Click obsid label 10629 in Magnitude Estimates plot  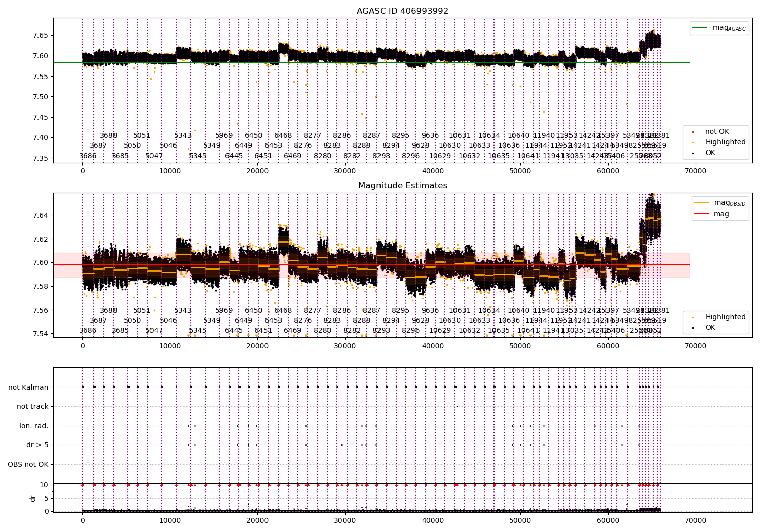click(440, 331)
